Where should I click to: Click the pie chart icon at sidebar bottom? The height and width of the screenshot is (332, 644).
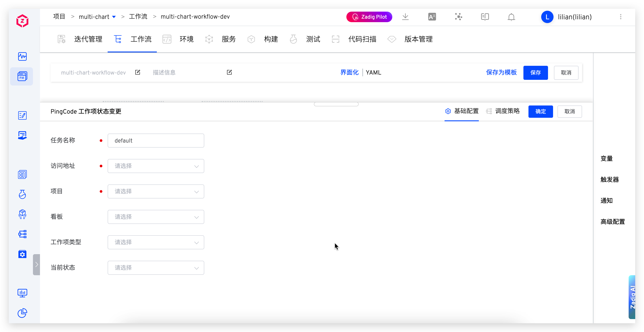pos(22,313)
